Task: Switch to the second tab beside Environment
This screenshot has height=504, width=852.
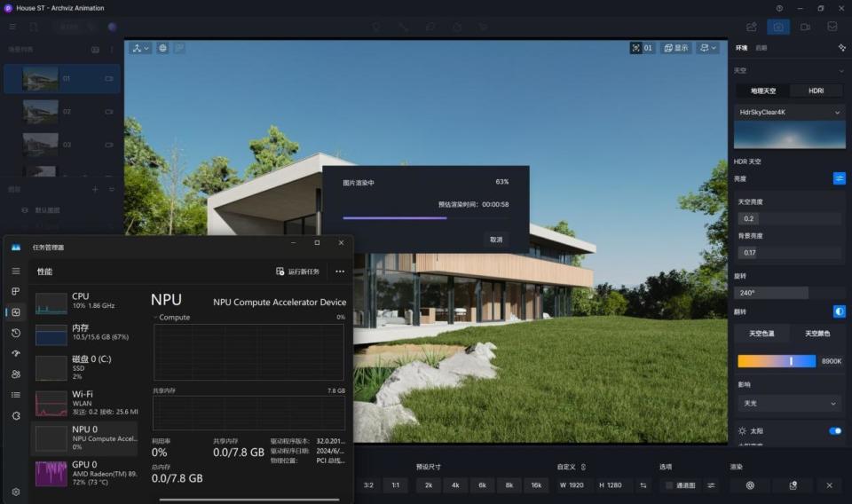Action: tap(761, 48)
